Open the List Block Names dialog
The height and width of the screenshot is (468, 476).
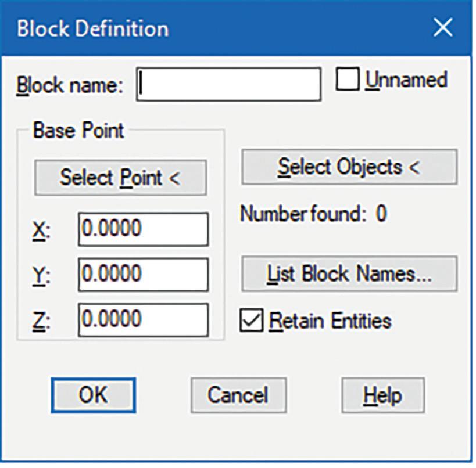(349, 274)
